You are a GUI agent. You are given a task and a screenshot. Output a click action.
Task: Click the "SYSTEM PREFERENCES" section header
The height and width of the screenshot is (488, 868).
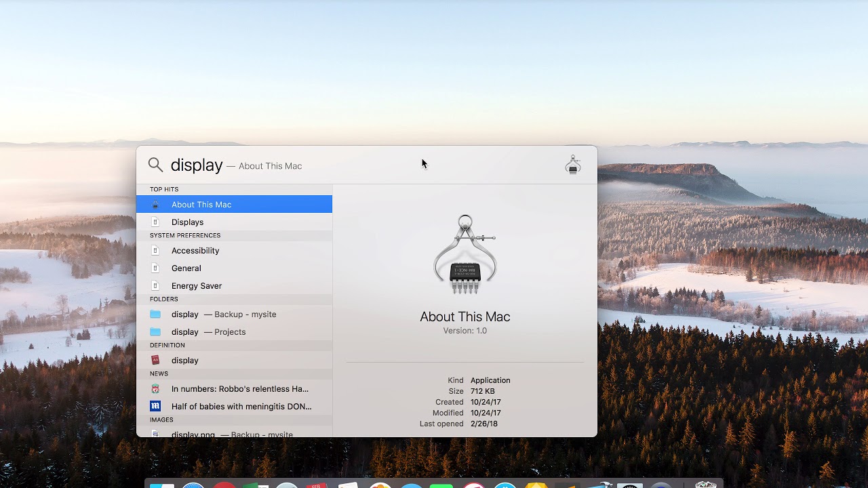coord(185,235)
